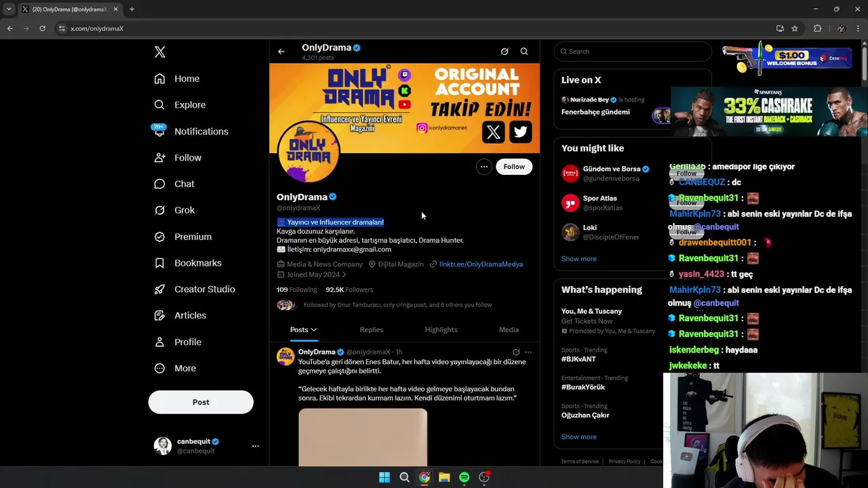The image size is (868, 488).
Task: Open Premium in the sidebar
Action: pyautogui.click(x=183, y=237)
